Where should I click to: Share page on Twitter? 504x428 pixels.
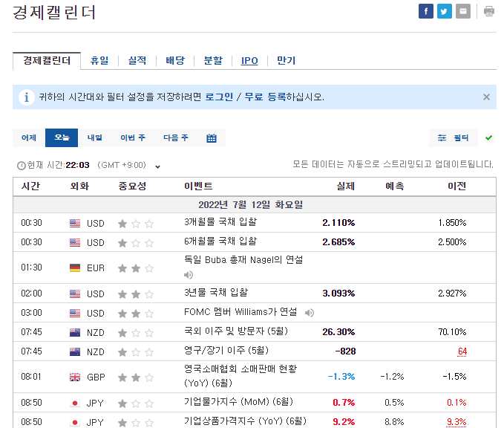(x=444, y=11)
